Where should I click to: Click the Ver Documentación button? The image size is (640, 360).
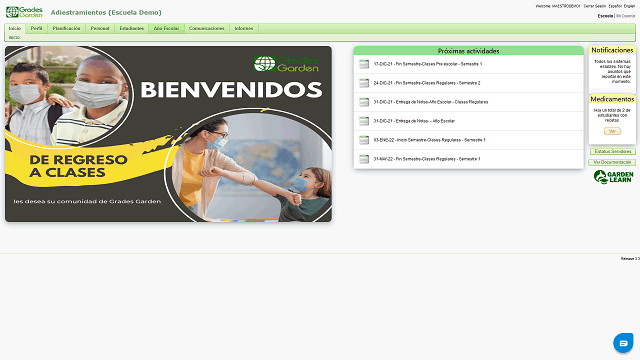[612, 162]
